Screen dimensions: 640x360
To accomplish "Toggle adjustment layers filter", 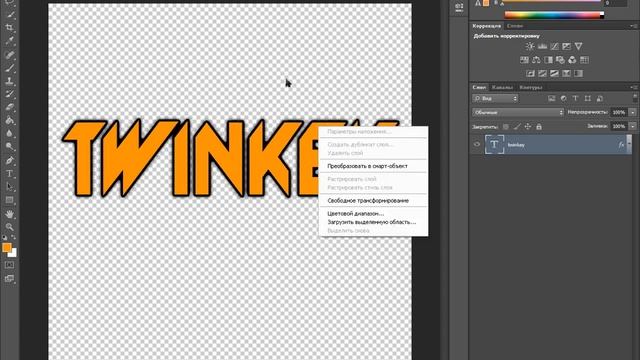I will coord(563,98).
